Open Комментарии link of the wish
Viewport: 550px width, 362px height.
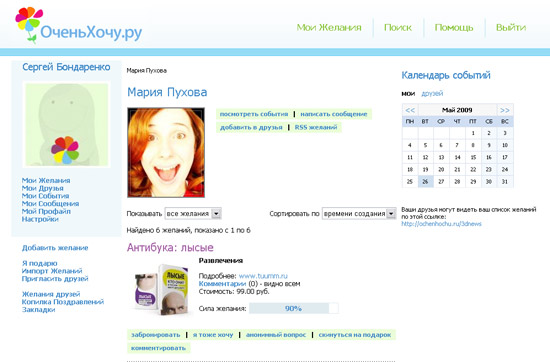[x=222, y=284]
